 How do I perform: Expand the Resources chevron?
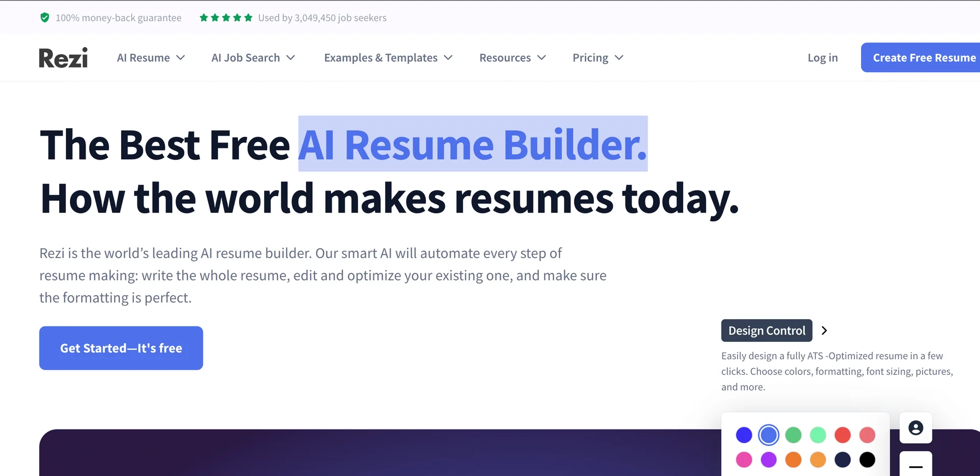point(542,58)
